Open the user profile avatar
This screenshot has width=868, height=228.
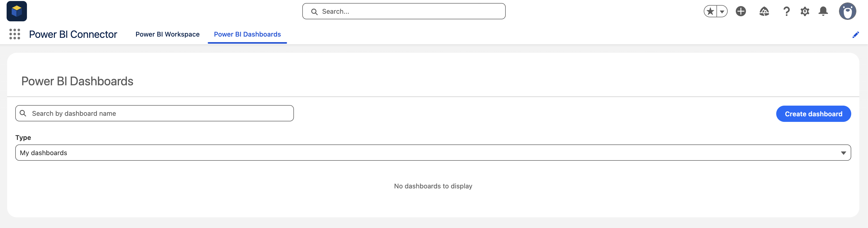point(847,11)
